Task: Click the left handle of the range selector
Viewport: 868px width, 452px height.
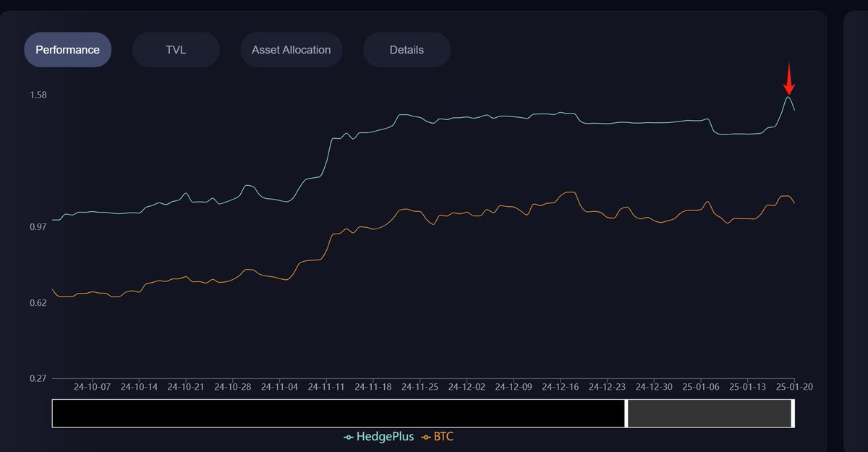Action: pos(625,412)
